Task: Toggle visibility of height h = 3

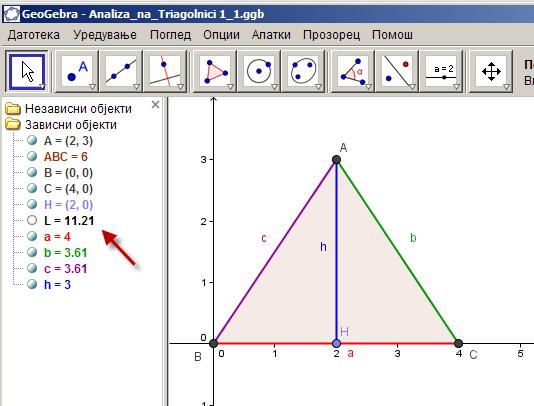Action: pyautogui.click(x=32, y=284)
